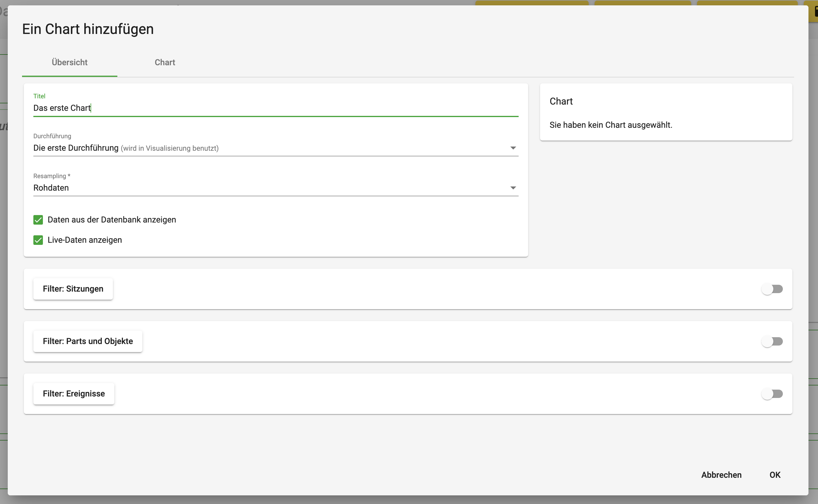Screen dimensions: 818x504
Task: Expand the Filter: Parts und Objekte panel
Action: (88, 341)
